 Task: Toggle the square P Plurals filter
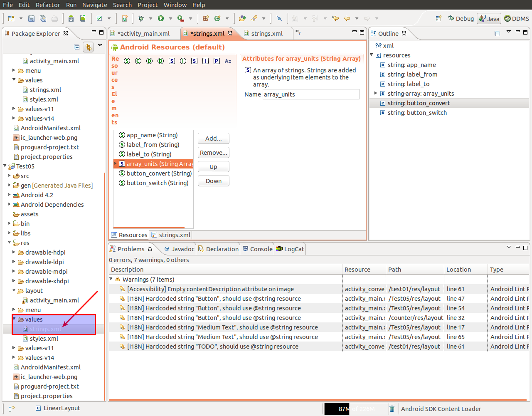click(217, 61)
